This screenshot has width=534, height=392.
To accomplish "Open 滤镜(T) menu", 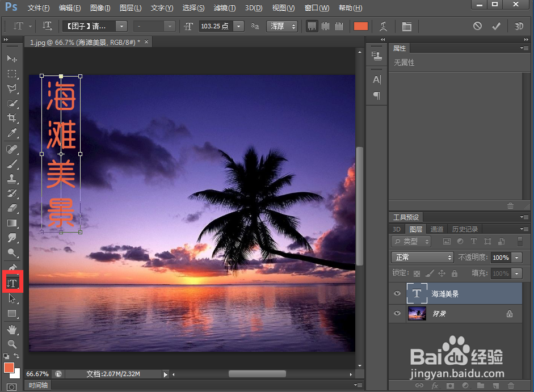I will coord(224,7).
